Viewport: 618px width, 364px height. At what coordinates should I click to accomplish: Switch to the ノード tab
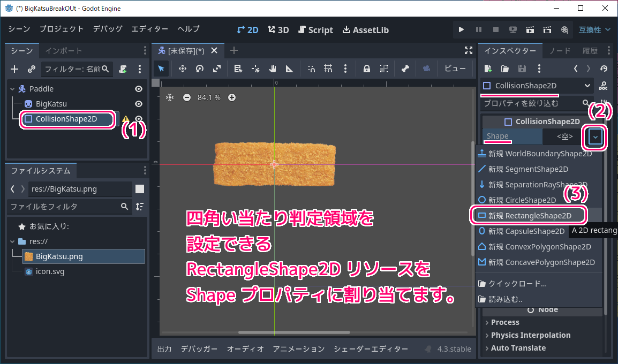560,51
